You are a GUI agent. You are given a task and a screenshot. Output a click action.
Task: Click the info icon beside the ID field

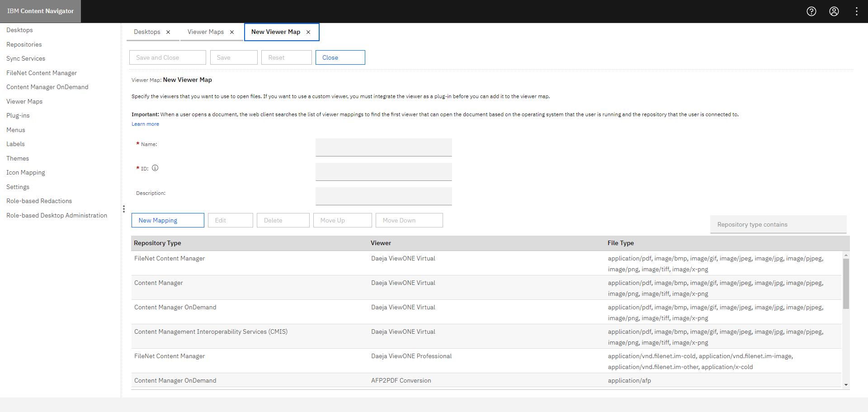[155, 168]
